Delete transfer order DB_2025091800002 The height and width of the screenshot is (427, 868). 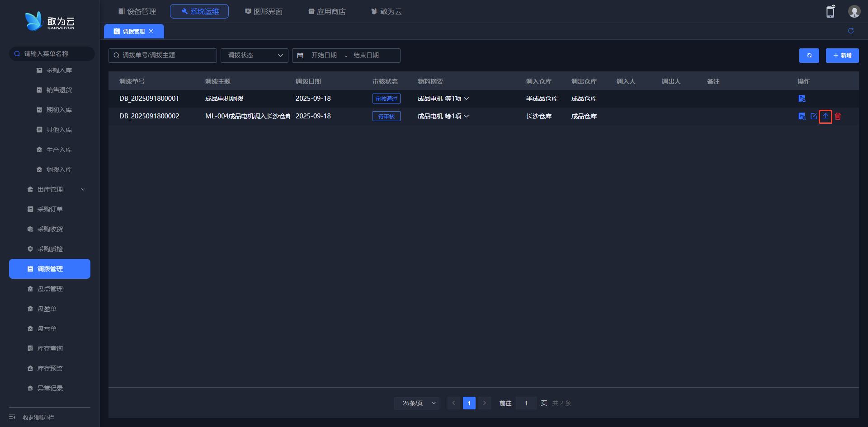coord(838,116)
